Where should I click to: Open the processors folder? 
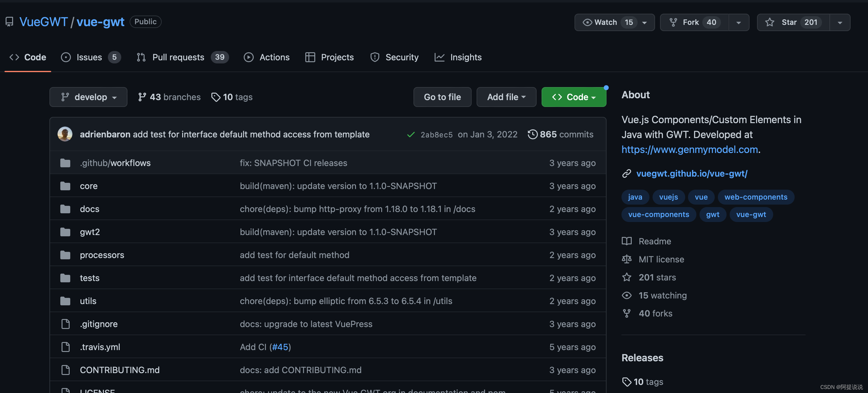pos(102,255)
